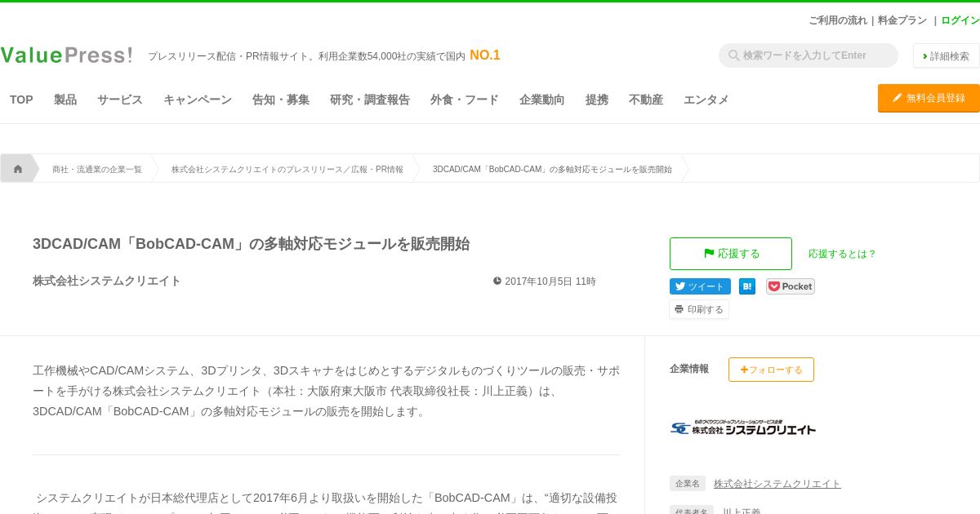Click the 企業名 label tag
This screenshot has height=514, width=980.
tap(688, 483)
